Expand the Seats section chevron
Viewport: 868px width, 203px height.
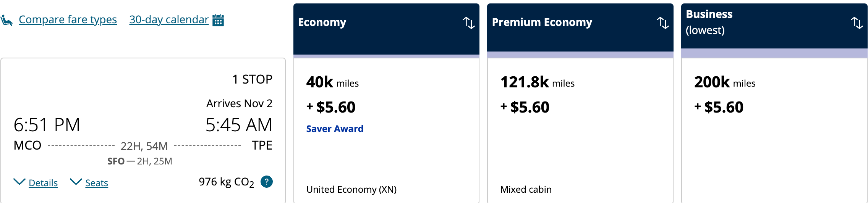point(76,182)
